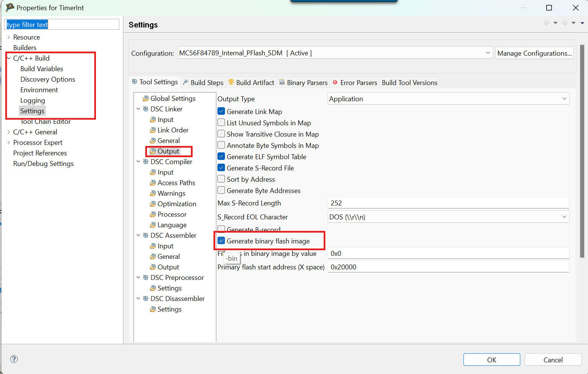Image resolution: width=588 pixels, height=374 pixels.
Task: Select the DSC Linker tool icon
Action: pyautogui.click(x=146, y=109)
